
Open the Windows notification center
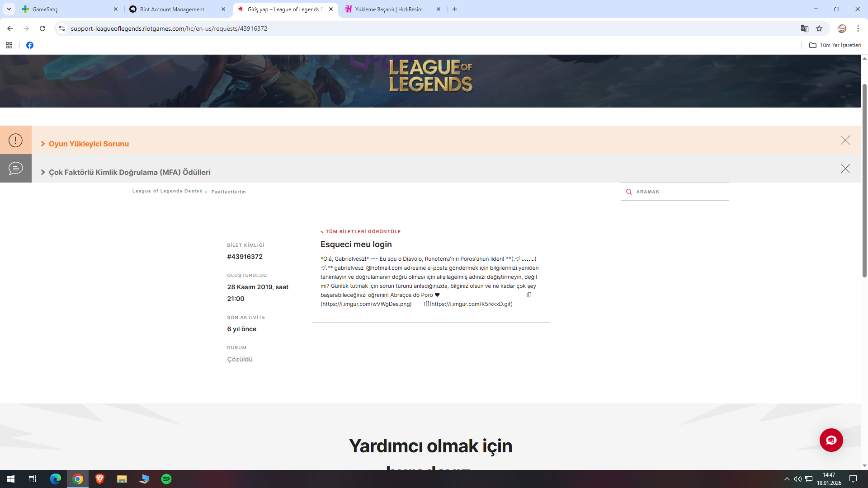pyautogui.click(x=853, y=479)
